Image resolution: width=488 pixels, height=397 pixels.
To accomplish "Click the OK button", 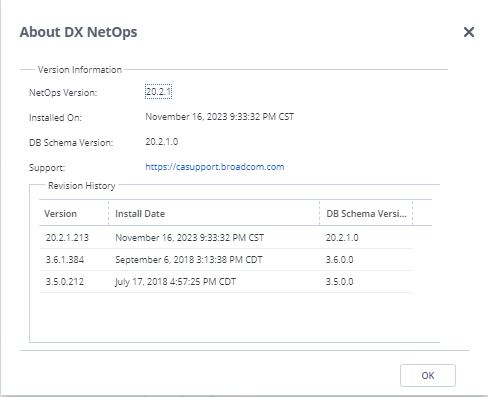I will click(x=428, y=375).
